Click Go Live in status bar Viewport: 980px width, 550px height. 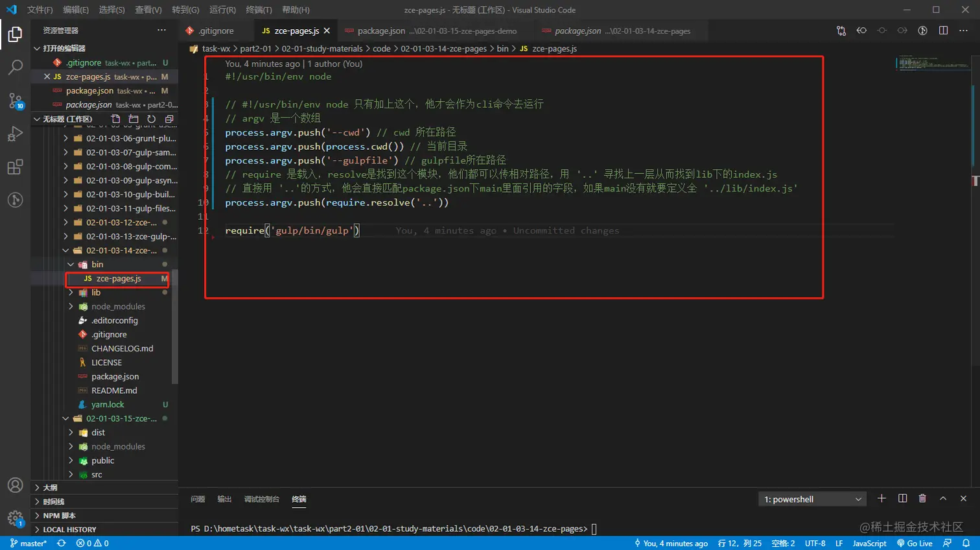(x=915, y=544)
